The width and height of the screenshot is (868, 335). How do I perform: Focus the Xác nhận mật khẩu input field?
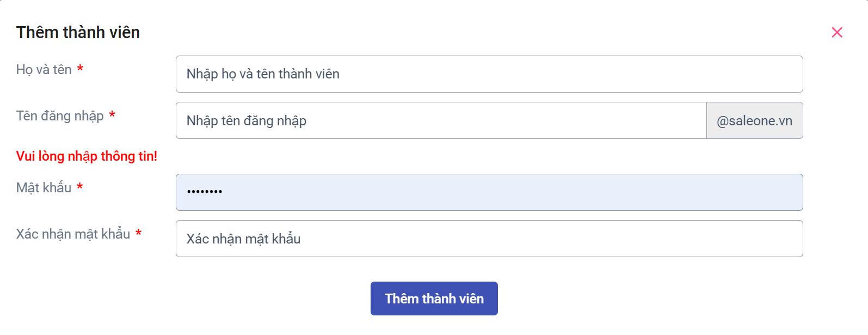(489, 239)
